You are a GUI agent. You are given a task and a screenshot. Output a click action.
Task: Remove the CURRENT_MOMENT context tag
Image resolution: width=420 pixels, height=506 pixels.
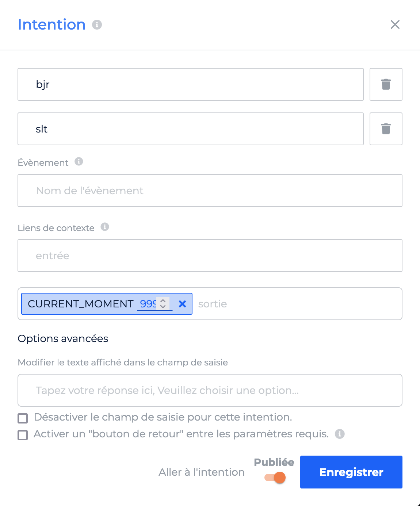click(182, 304)
